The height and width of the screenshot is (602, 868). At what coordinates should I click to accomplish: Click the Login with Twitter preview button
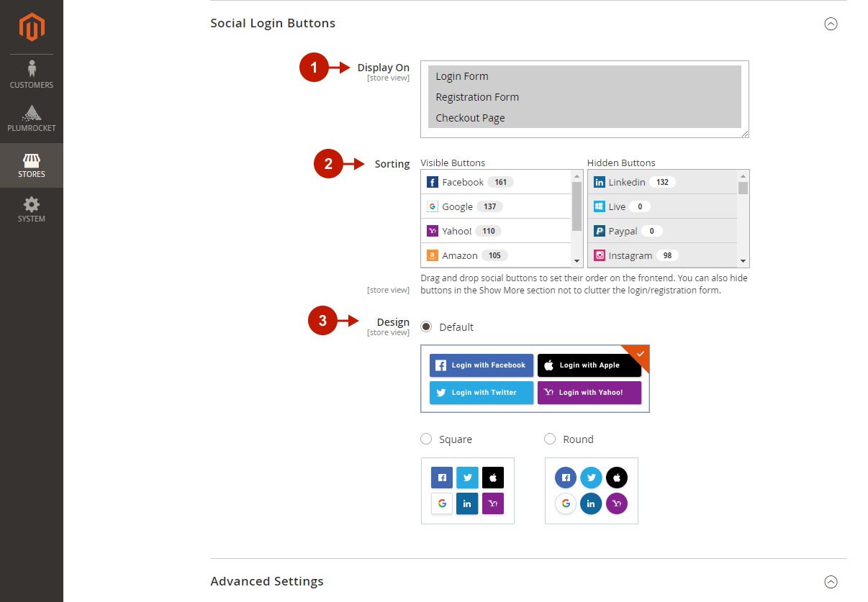482,393
